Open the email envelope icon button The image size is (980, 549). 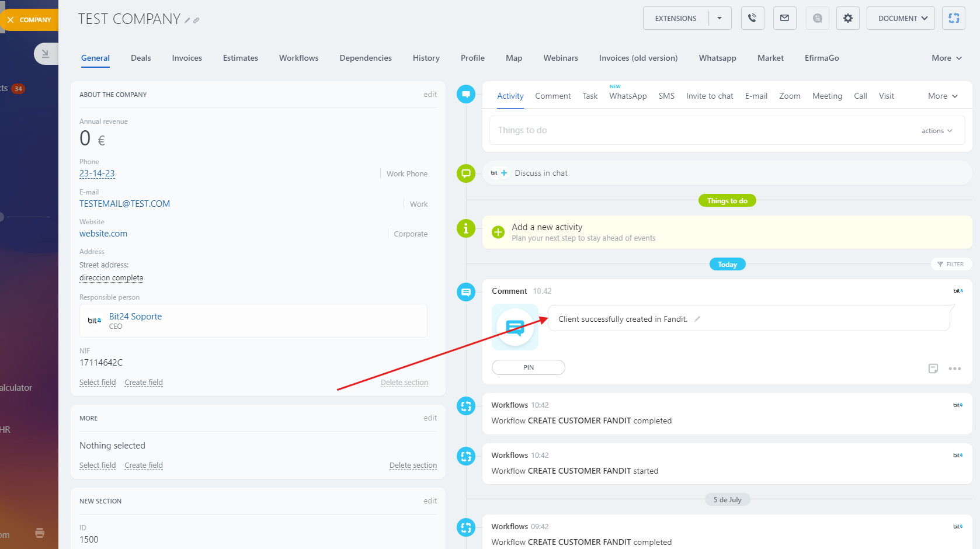click(x=784, y=18)
